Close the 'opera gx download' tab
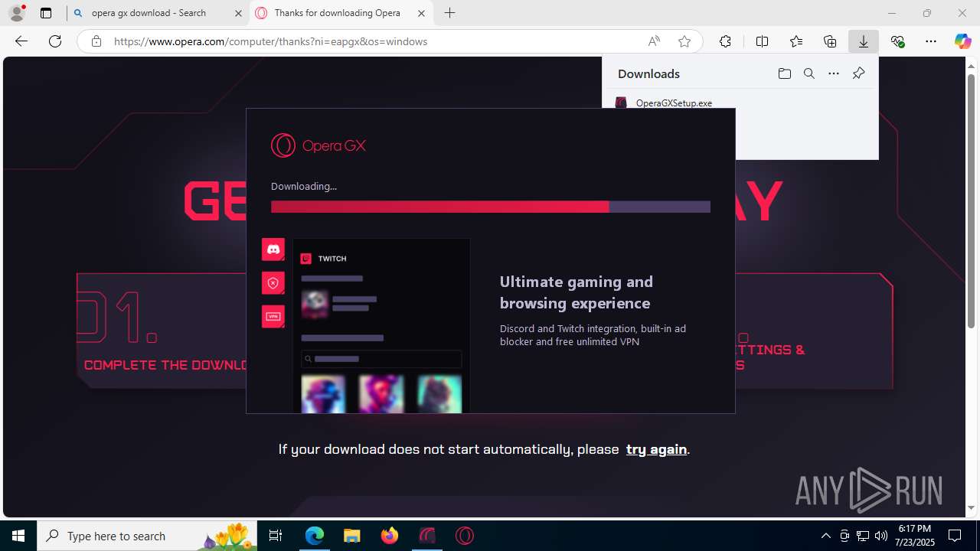Screen dimensions: 980x551 [238, 13]
